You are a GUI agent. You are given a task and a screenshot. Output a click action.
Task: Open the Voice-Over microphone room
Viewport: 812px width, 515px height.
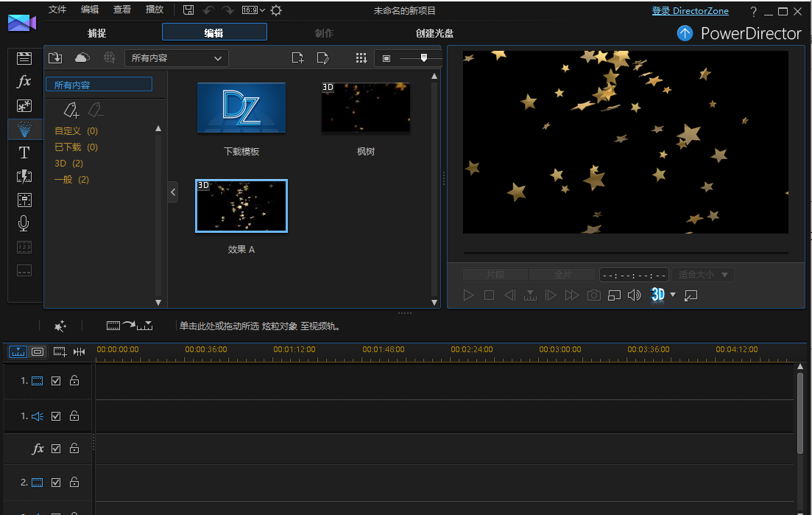click(24, 223)
